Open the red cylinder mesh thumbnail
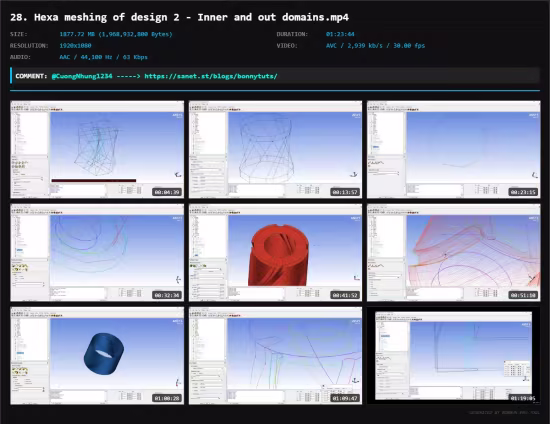The width and height of the screenshot is (550, 424). (275, 253)
